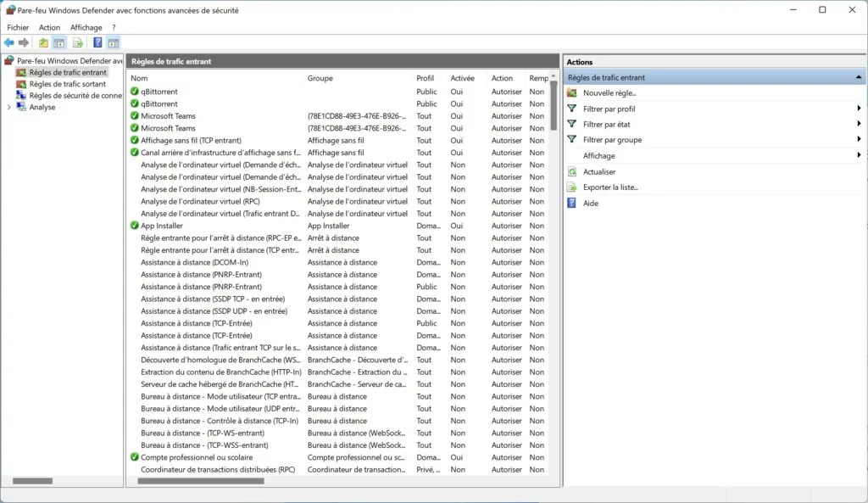The height and width of the screenshot is (503, 868).
Task: Toggle the console tree visibility icon
Action: click(58, 42)
